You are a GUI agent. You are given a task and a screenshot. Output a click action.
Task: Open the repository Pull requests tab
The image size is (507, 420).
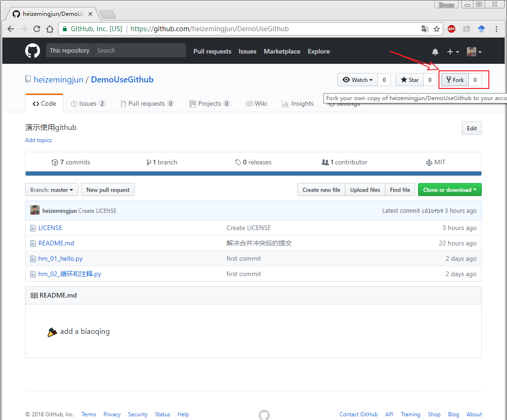click(147, 103)
